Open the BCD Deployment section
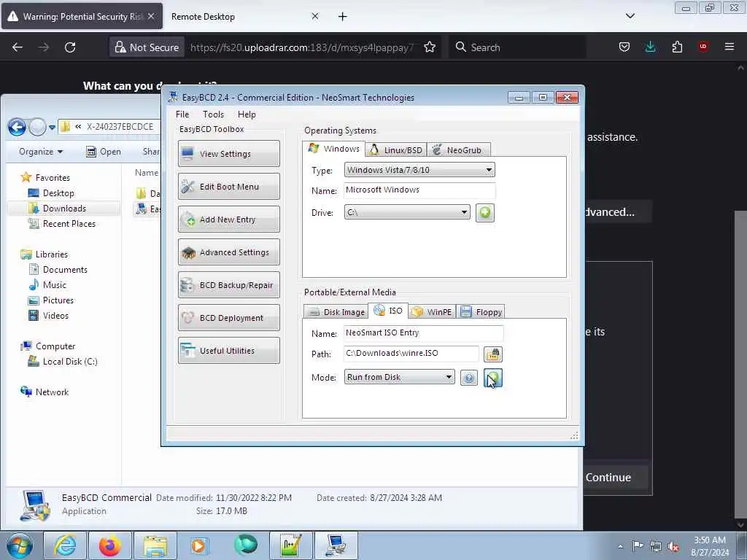 point(228,318)
